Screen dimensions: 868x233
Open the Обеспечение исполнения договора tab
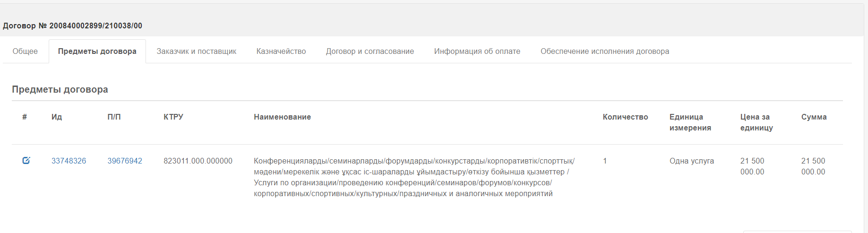(x=605, y=51)
